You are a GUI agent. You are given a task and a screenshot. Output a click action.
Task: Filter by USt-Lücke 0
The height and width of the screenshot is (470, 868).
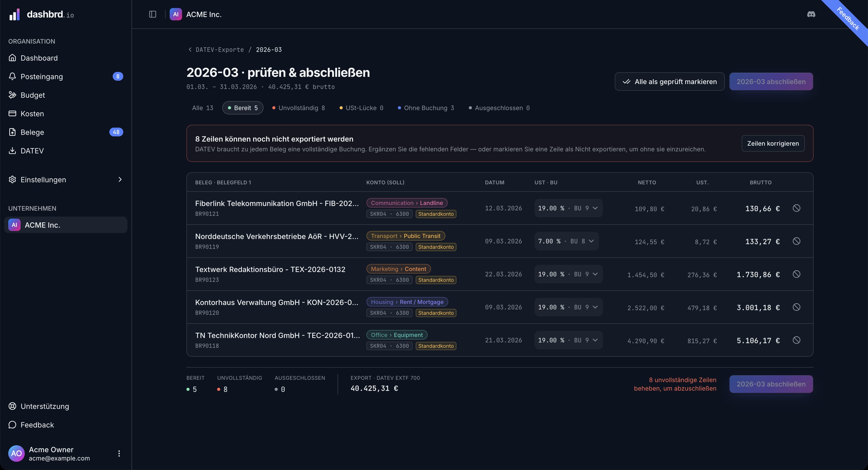click(361, 108)
